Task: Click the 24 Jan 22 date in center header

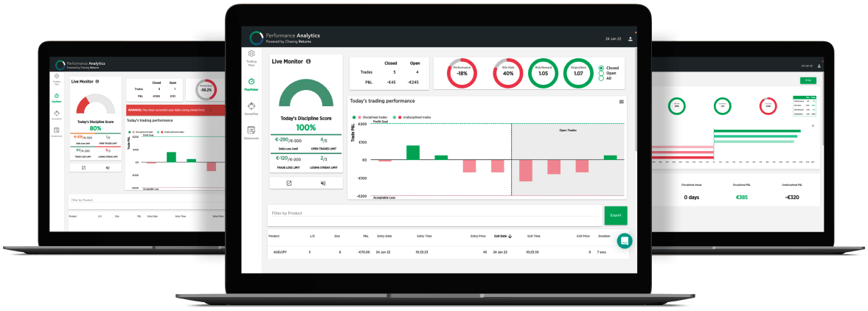Action: [x=614, y=39]
